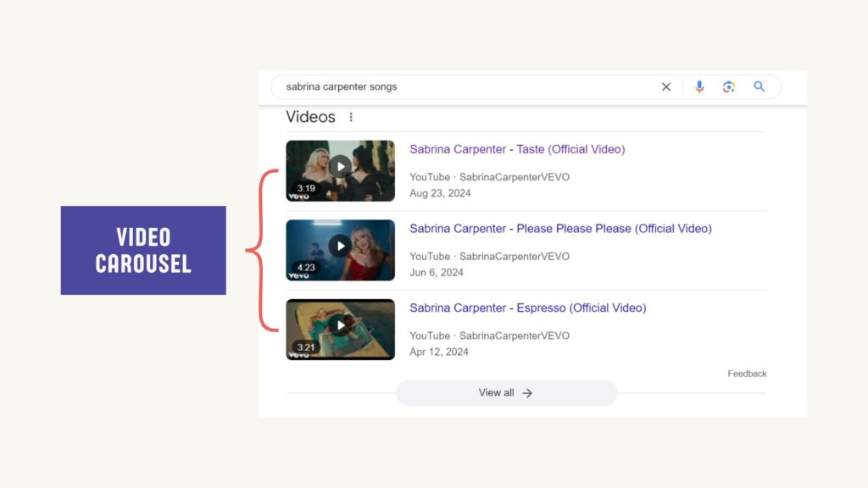Play the Espresso video thumbnail

tap(341, 330)
